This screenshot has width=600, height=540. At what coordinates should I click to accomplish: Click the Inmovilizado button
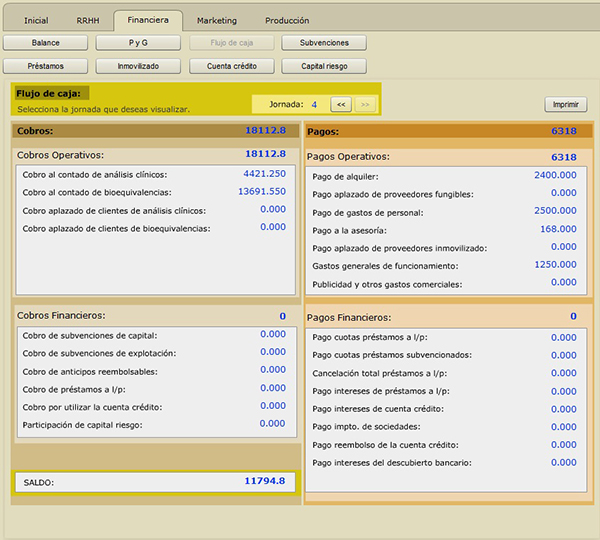click(x=138, y=66)
